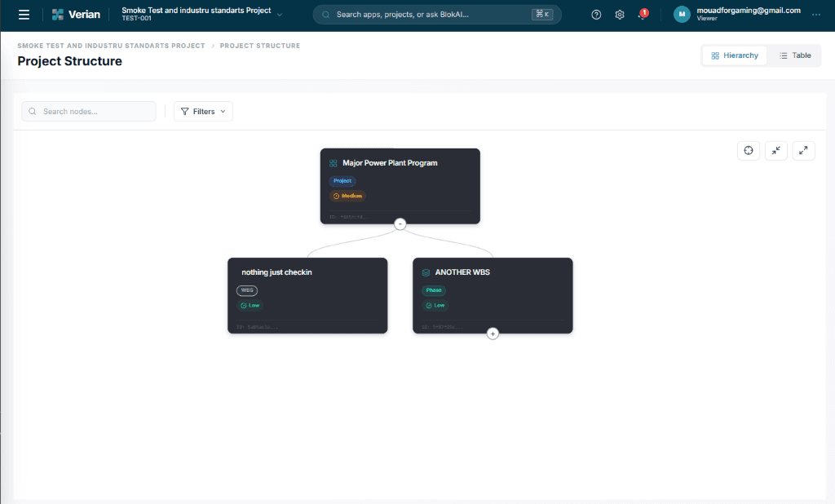Select the nothing just checkin node
The height and width of the screenshot is (504, 835).
(x=307, y=295)
